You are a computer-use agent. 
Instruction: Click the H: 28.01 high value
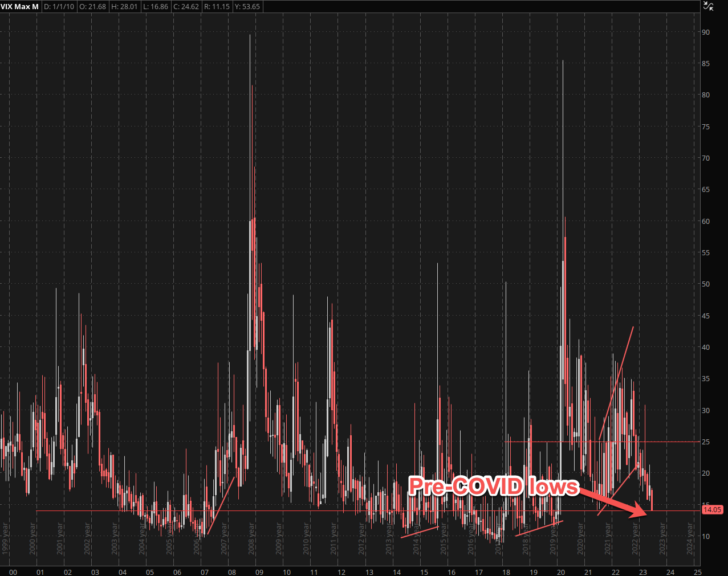coord(124,7)
